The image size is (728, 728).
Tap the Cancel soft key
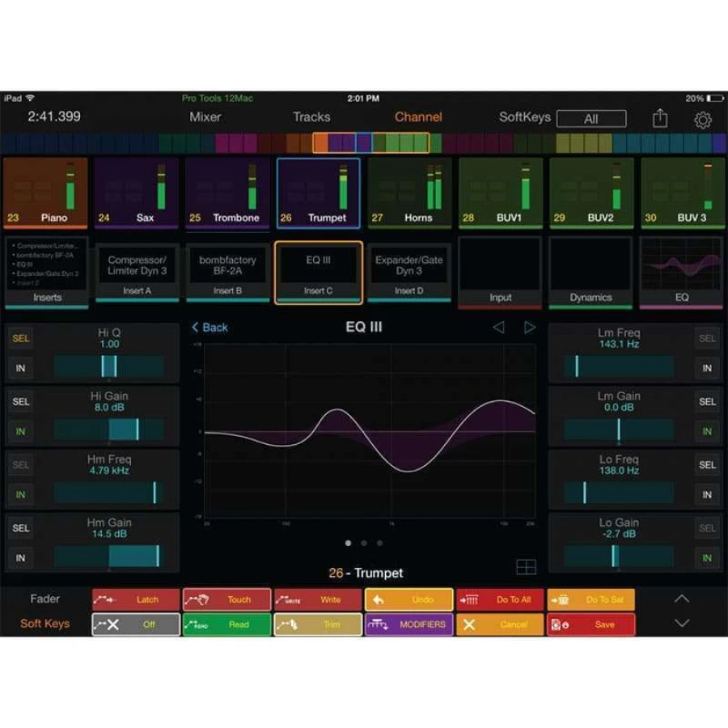click(x=500, y=624)
